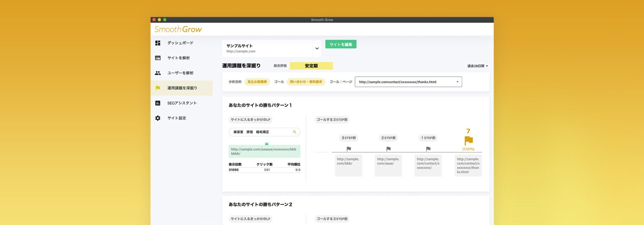644x225 pixels.
Task: Click サイトに入るきっかけのLP label in pattern 2
Action: (x=251, y=219)
